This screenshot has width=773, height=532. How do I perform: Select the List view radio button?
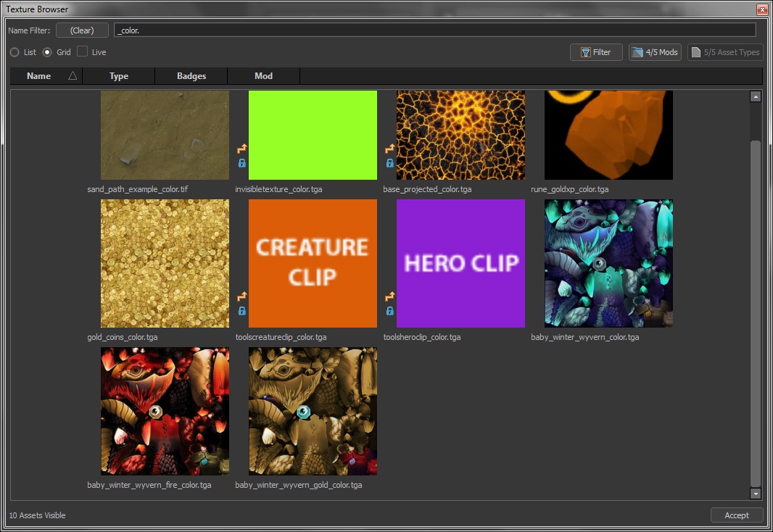[x=15, y=52]
